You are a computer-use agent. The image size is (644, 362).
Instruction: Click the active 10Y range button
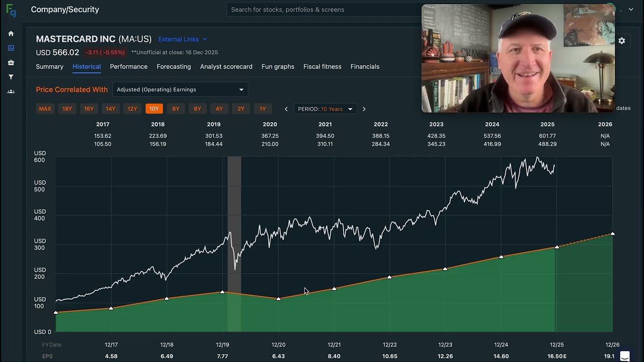(154, 109)
